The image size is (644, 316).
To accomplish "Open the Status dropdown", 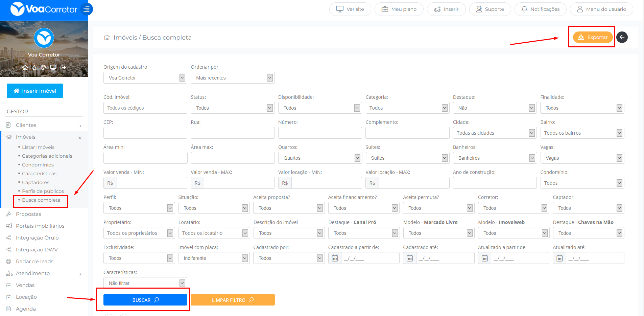I will 232,108.
